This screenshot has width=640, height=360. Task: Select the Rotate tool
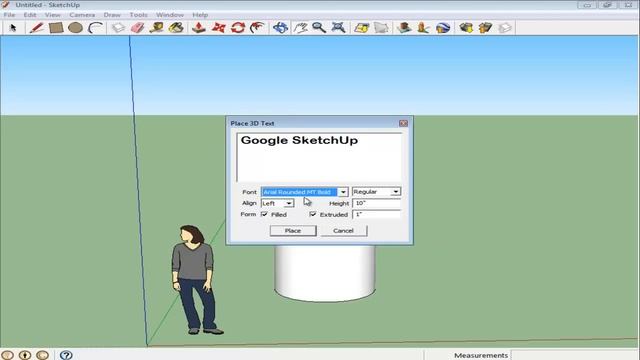[238, 28]
